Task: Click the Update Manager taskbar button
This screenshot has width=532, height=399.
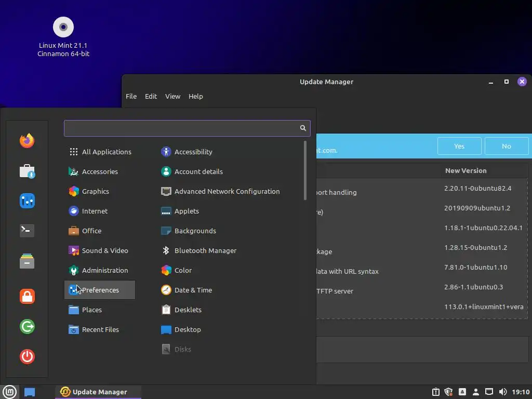Action: [98, 392]
